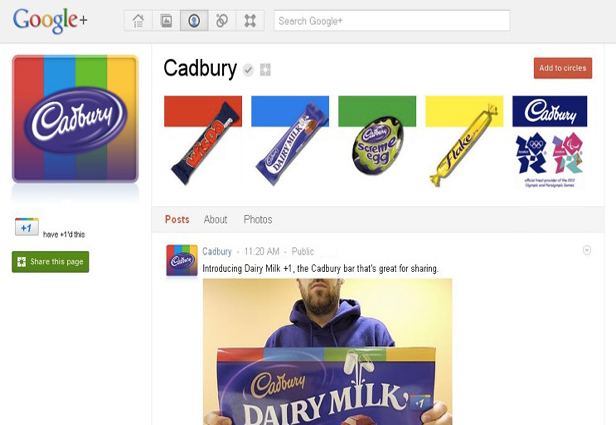The height and width of the screenshot is (425, 616).
Task: Click the 'Introducing Dairy Milk +1' post text
Action: click(x=320, y=269)
